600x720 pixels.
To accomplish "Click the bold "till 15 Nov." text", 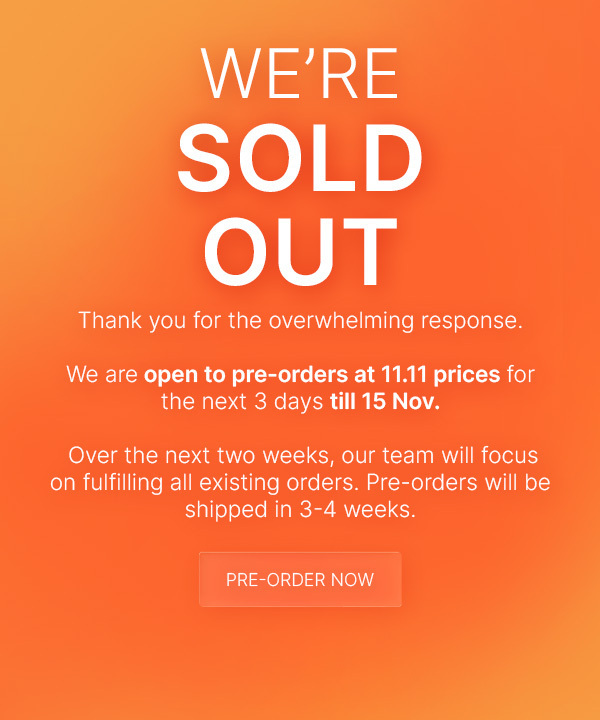I will (x=383, y=402).
